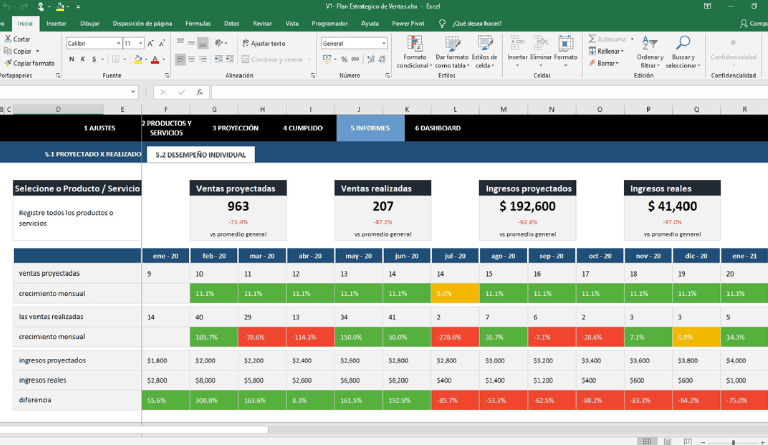The height and width of the screenshot is (445, 768).
Task: Open 5.1 PROYECTADO X REALIZADO report
Action: click(x=93, y=155)
